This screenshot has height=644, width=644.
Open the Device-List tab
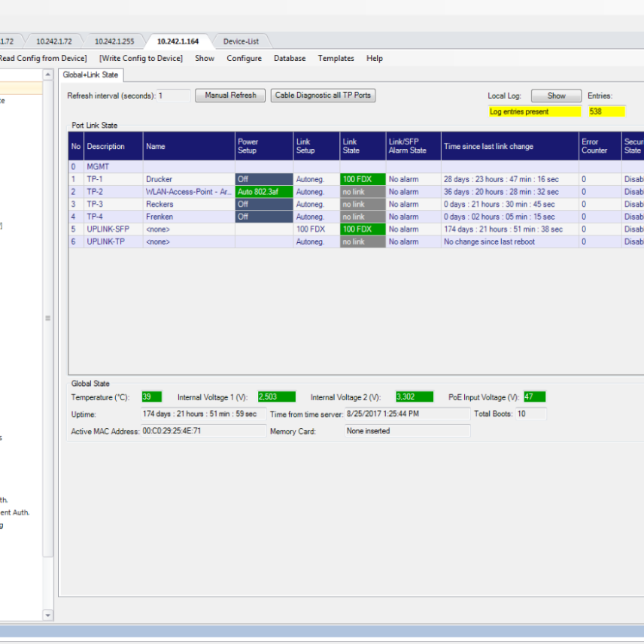(x=241, y=41)
